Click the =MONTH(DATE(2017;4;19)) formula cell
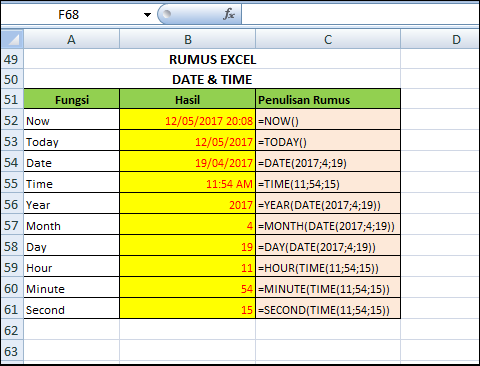The width and height of the screenshot is (480, 366). pyautogui.click(x=328, y=225)
